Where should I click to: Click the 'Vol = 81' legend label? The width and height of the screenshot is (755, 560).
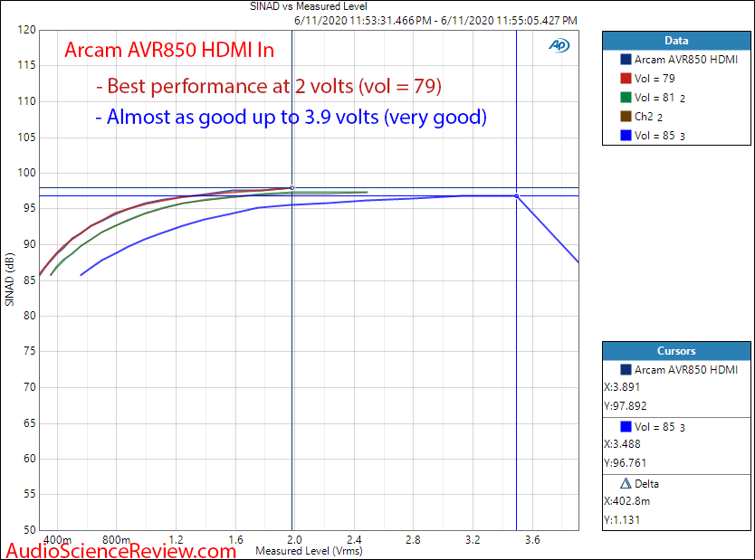[655, 98]
